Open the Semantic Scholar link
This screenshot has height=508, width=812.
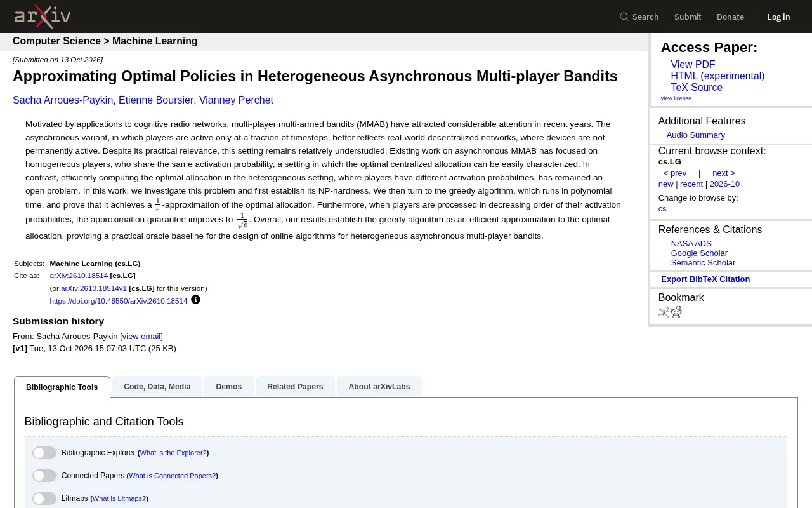(703, 263)
